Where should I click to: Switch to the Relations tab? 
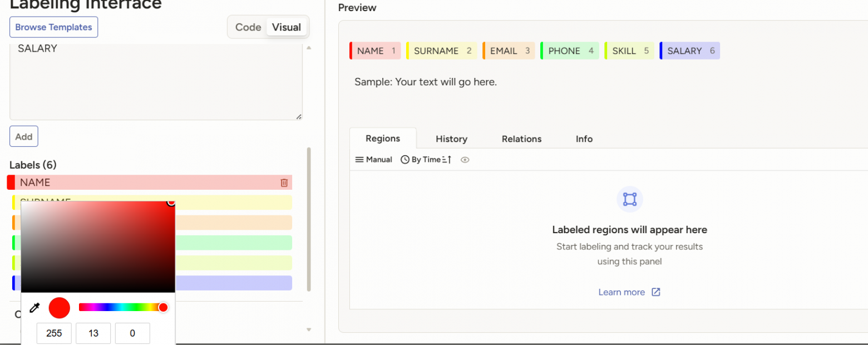click(x=521, y=139)
